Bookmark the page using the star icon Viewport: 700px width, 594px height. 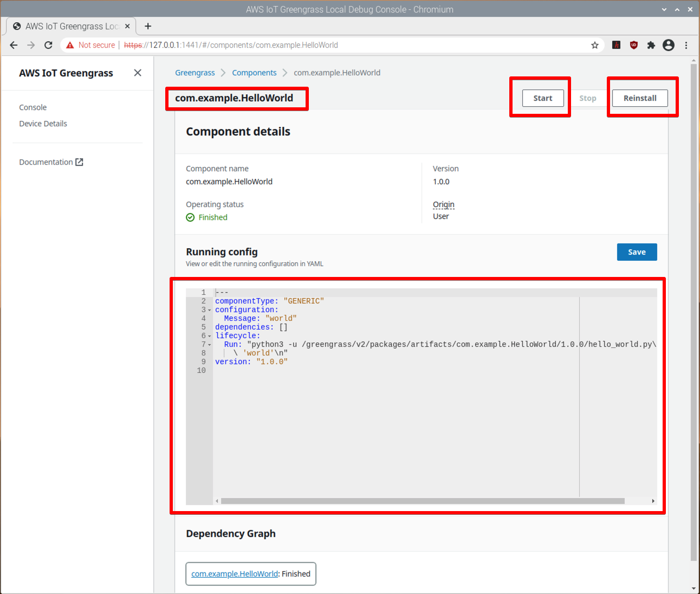pyautogui.click(x=595, y=45)
